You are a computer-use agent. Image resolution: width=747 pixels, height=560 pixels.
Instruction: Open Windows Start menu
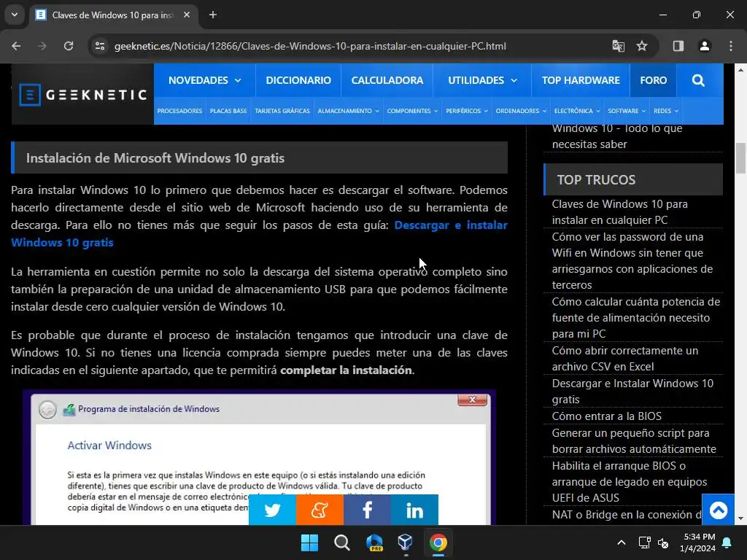tap(309, 542)
